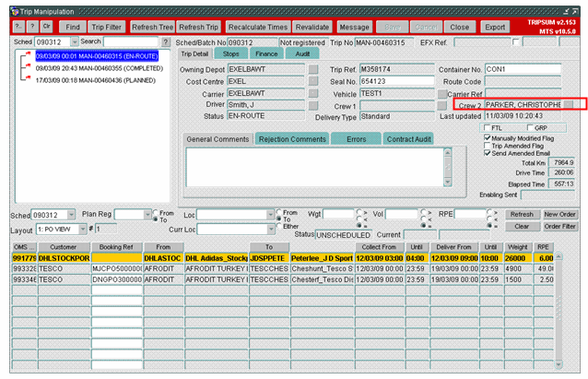The width and height of the screenshot is (588, 379).
Task: Click the Container No. field showing CON1
Action: 523,69
